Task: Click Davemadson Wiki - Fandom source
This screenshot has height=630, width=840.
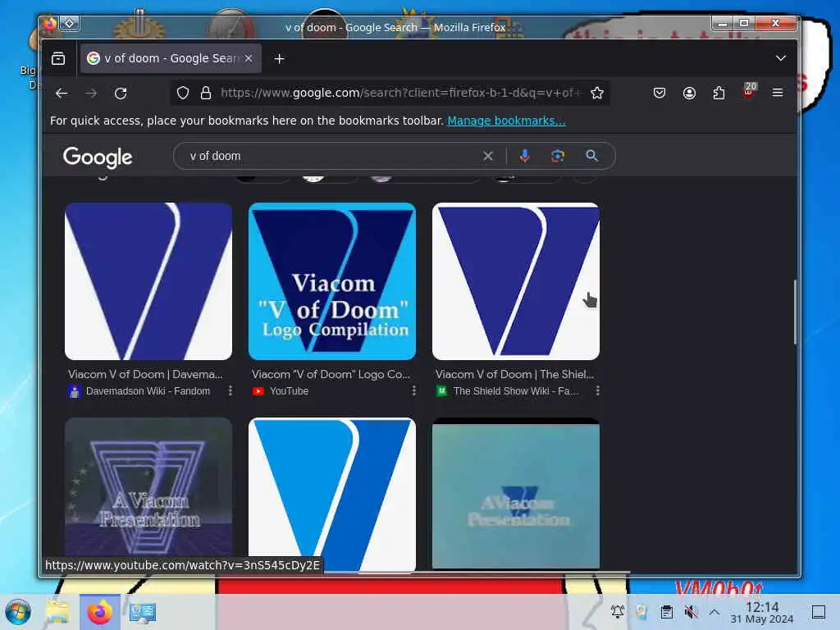Action: point(148,391)
